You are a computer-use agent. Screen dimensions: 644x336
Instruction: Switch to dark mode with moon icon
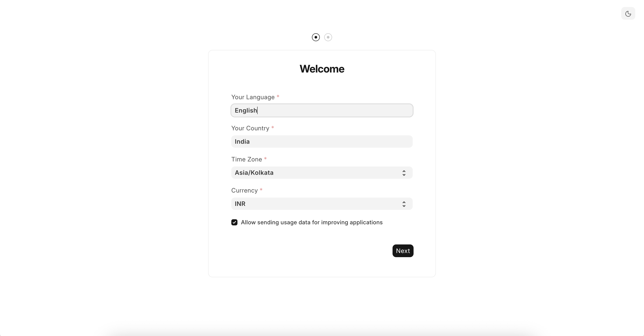tap(628, 14)
